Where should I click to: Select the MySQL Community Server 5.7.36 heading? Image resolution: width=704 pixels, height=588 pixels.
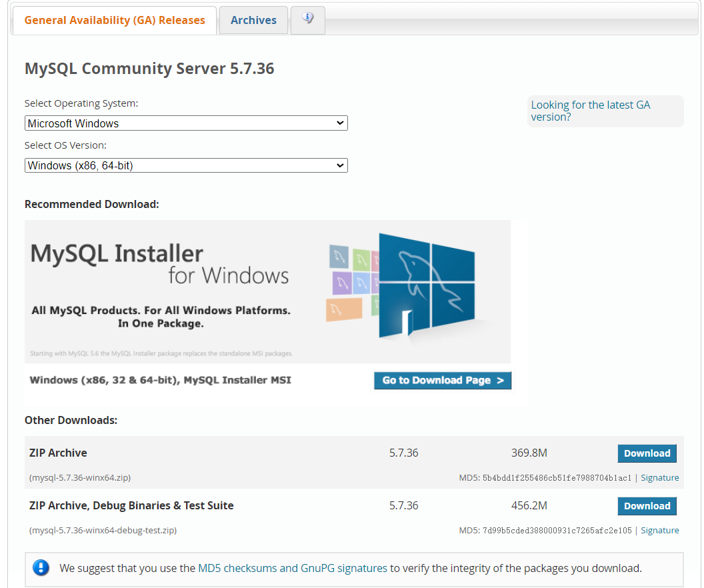pyautogui.click(x=149, y=68)
